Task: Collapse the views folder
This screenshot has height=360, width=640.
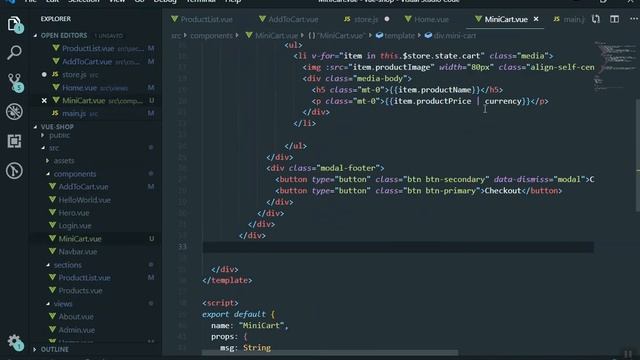Action: (63, 304)
